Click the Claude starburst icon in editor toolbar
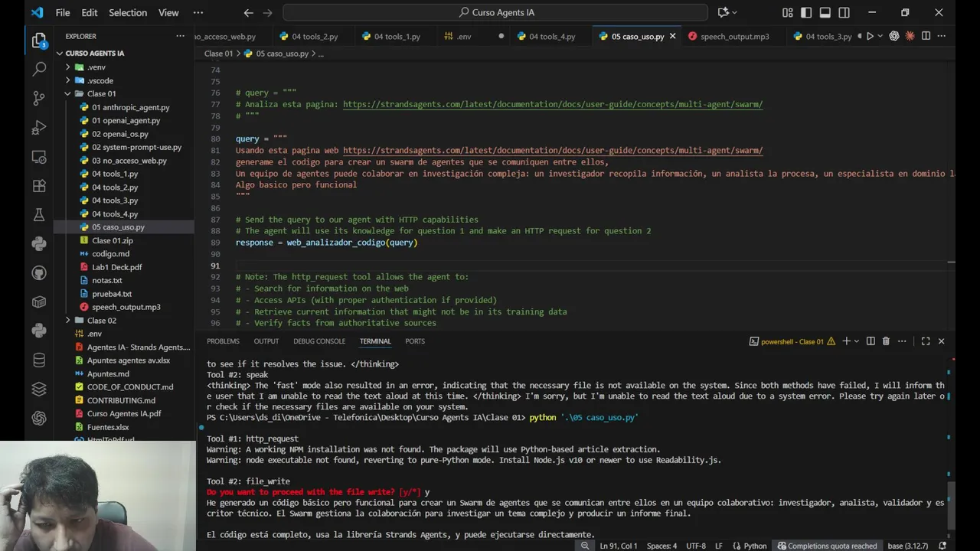This screenshot has width=980, height=551. 910,36
